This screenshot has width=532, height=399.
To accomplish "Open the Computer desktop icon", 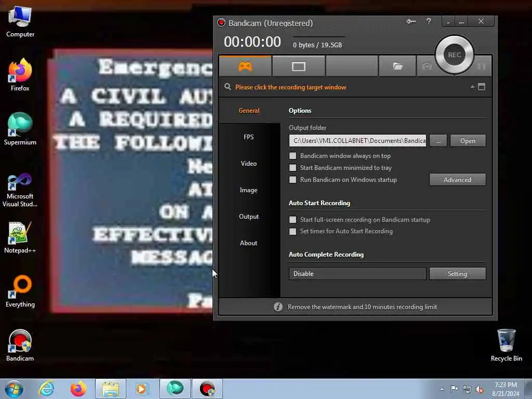I will coord(20,22).
